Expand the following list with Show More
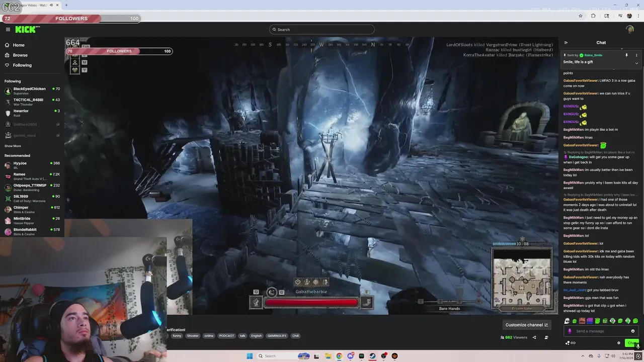The height and width of the screenshot is (362, 644). click(x=13, y=146)
